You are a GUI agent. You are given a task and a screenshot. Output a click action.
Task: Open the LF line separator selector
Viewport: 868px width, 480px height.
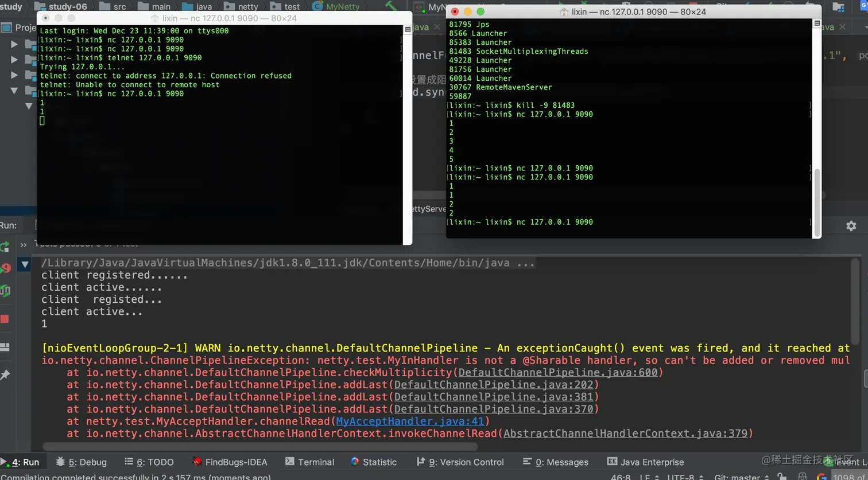(648, 477)
